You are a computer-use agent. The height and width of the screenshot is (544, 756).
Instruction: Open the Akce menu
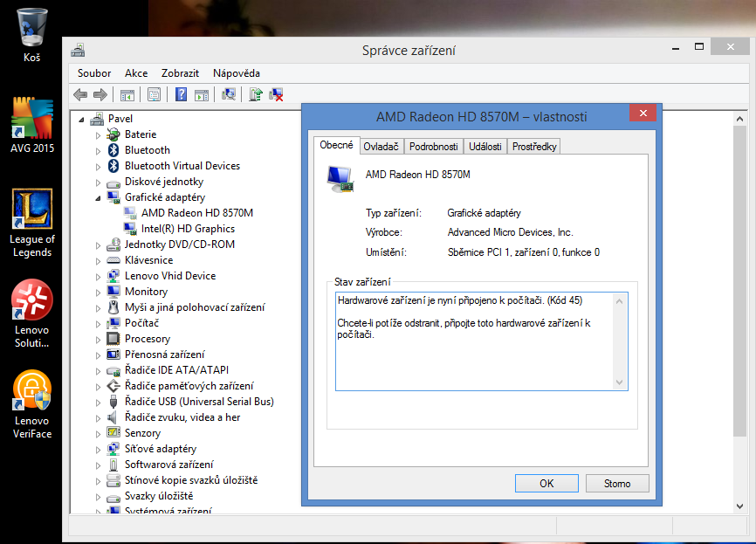click(x=136, y=72)
